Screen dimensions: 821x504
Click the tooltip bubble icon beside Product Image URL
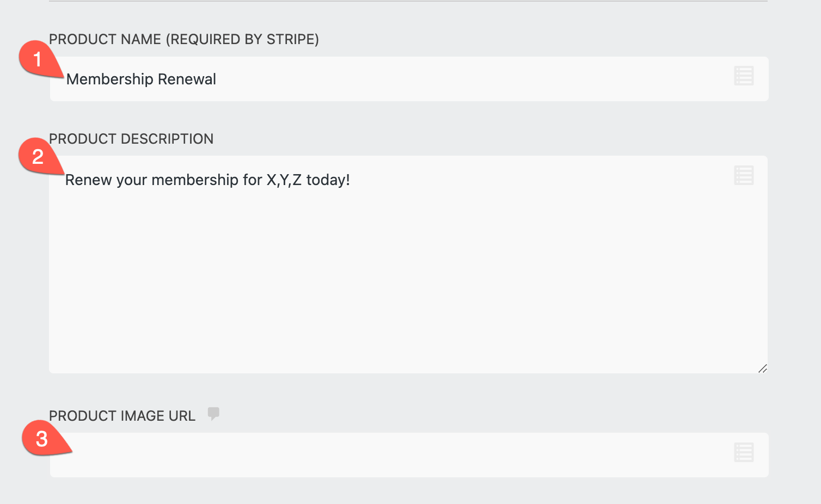(x=213, y=414)
